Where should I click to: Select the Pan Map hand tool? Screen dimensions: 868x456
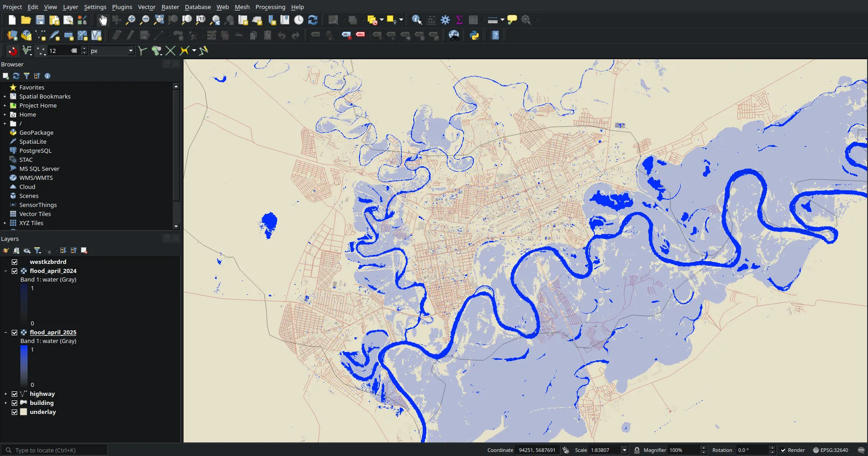click(x=103, y=20)
